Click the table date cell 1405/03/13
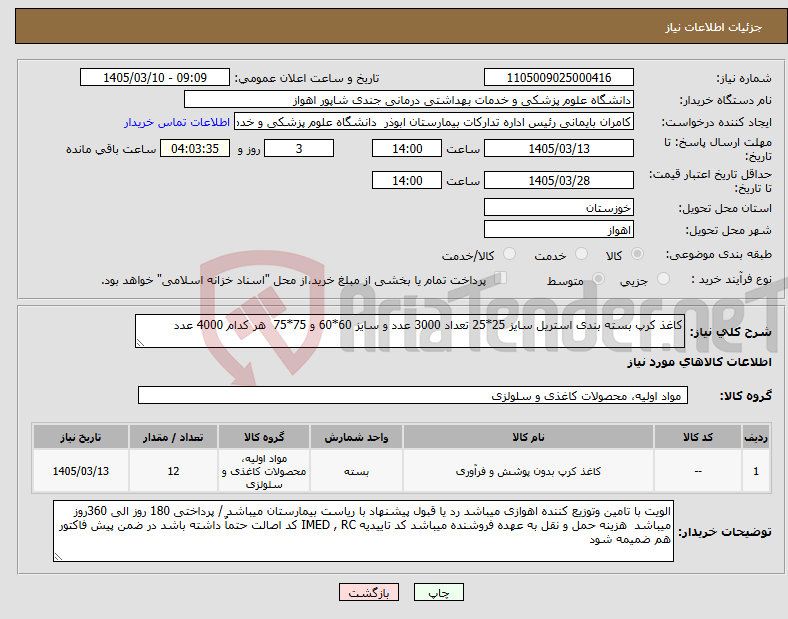788x619 pixels. (81, 471)
